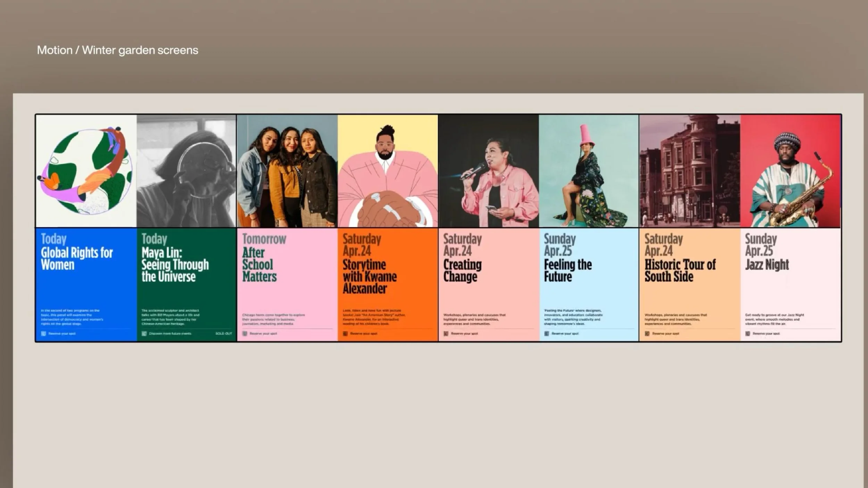868x488 pixels.
Task: Click QR icon on Global Rights for Women card
Action: (x=43, y=334)
